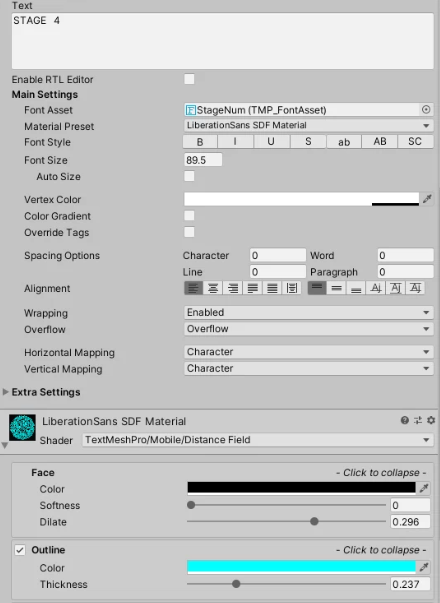
Task: Open material help reference icon
Action: point(404,420)
